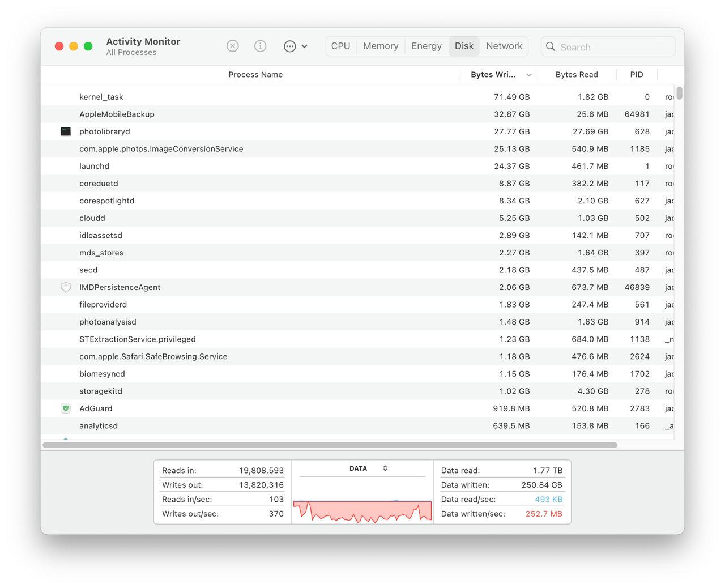
Task: Open the DATA graph type selector
Action: tap(368, 468)
